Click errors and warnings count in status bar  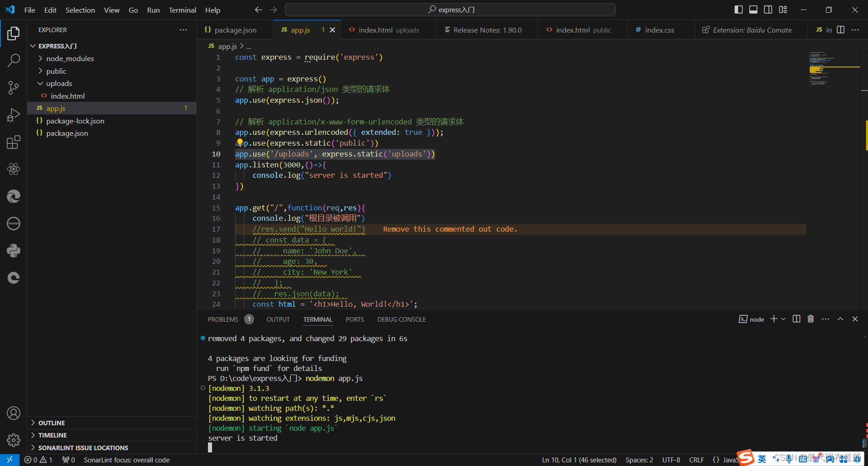(38, 460)
